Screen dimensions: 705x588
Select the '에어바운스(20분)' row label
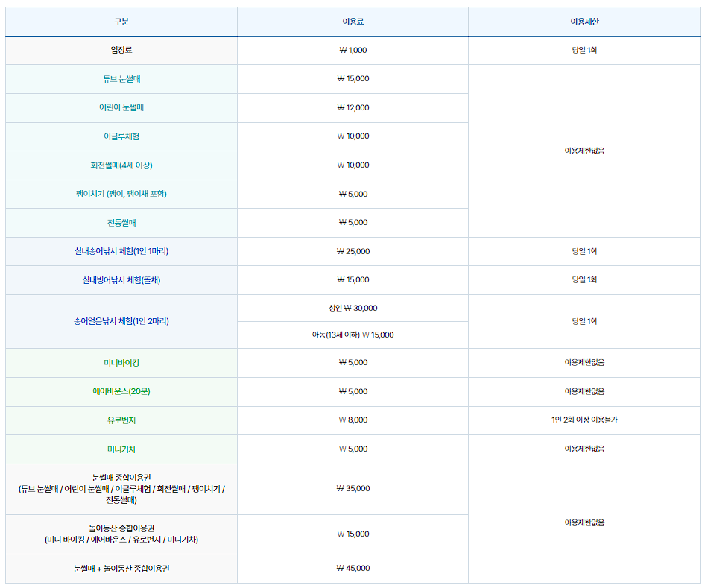[121, 391]
